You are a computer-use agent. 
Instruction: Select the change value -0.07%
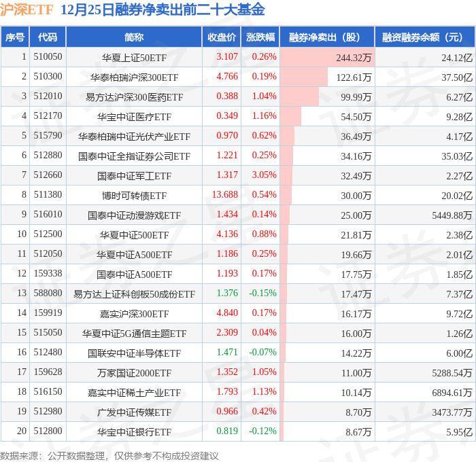click(262, 352)
